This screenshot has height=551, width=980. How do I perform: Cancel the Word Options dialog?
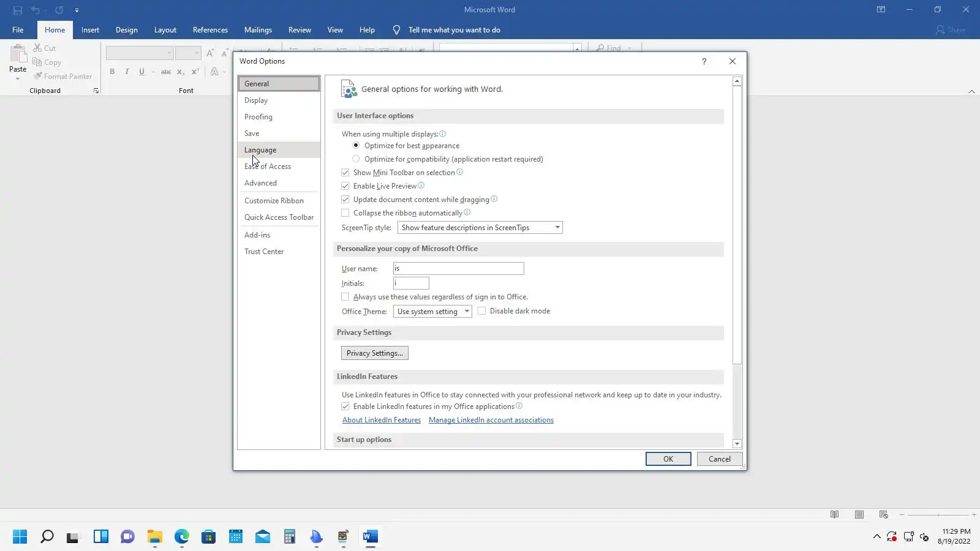point(720,459)
